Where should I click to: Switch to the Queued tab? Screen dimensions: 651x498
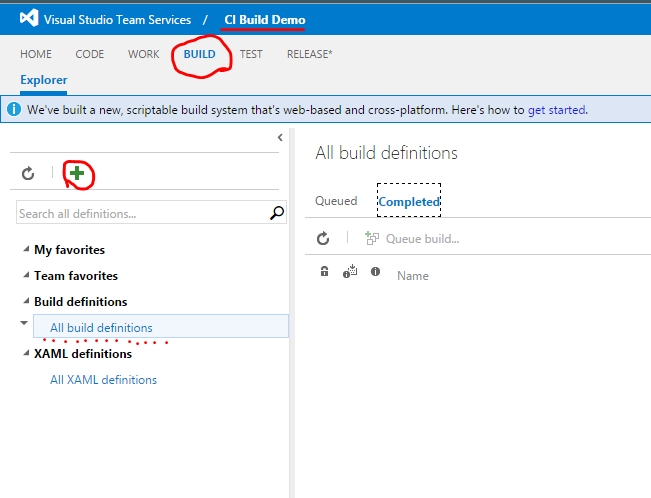[336, 201]
